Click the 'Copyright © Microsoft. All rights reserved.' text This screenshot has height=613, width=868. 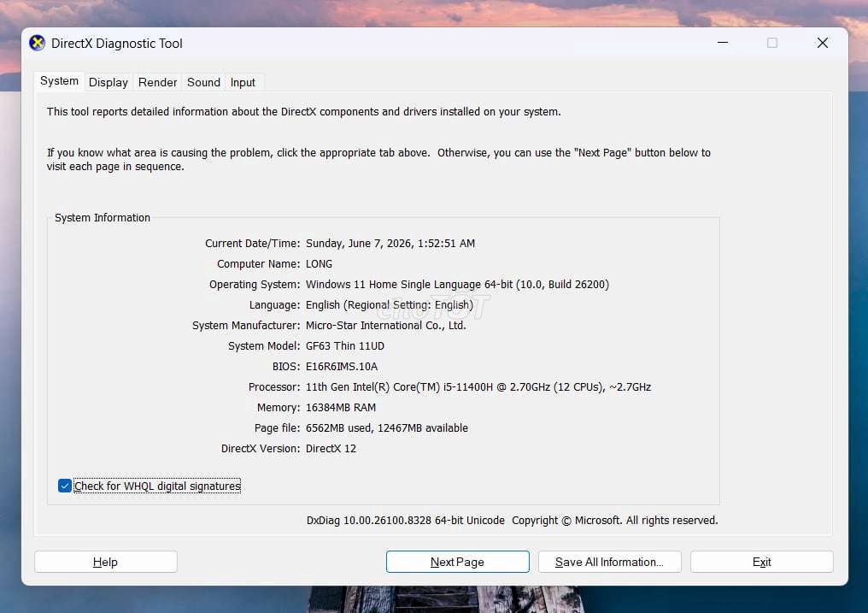[614, 521]
